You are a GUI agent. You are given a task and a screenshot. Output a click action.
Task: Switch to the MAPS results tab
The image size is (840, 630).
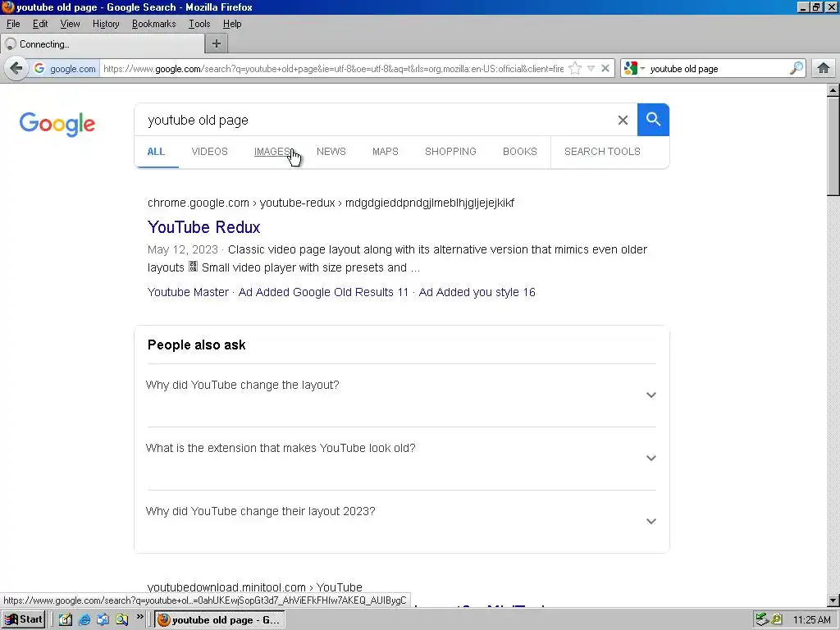point(386,152)
